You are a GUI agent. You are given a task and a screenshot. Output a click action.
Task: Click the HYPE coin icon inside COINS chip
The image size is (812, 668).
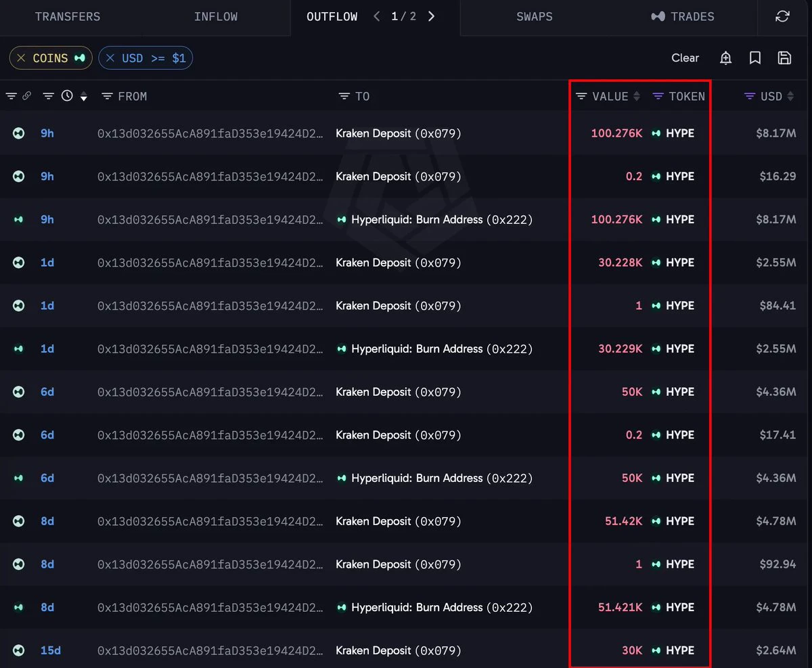point(80,58)
